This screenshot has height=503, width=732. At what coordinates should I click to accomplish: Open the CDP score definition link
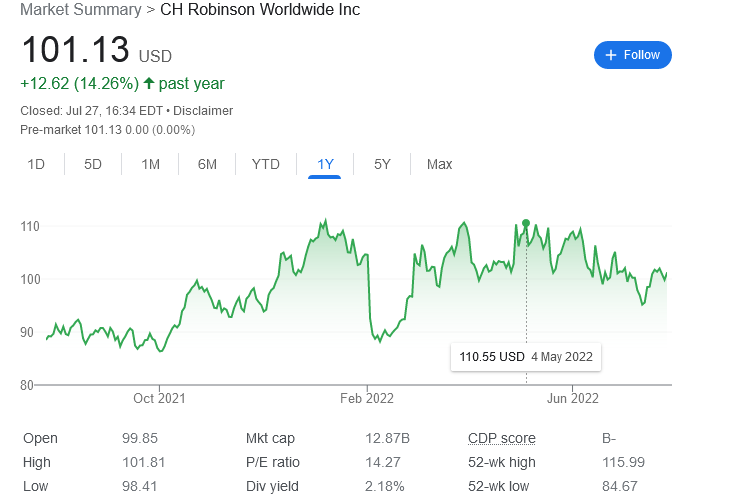pyautogui.click(x=502, y=438)
